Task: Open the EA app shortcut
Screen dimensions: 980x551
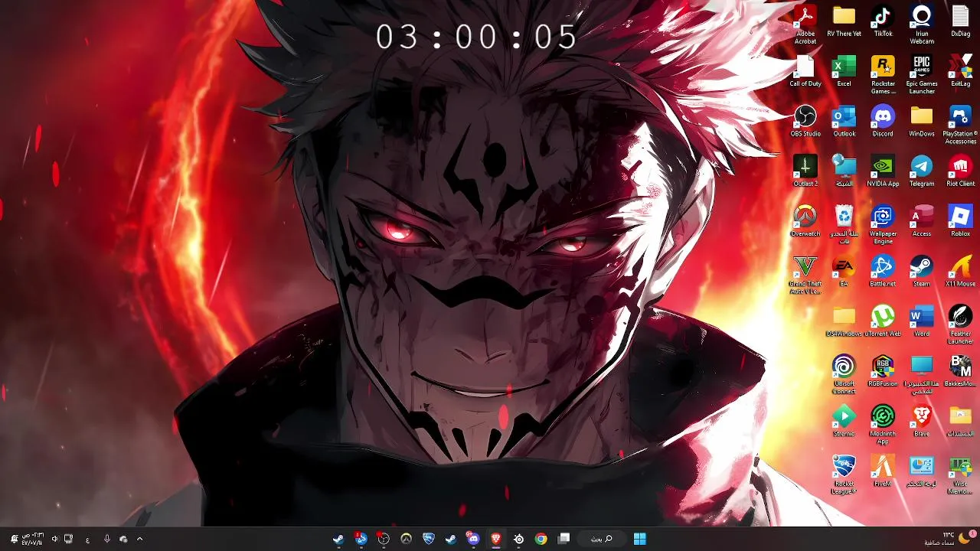Action: click(844, 271)
